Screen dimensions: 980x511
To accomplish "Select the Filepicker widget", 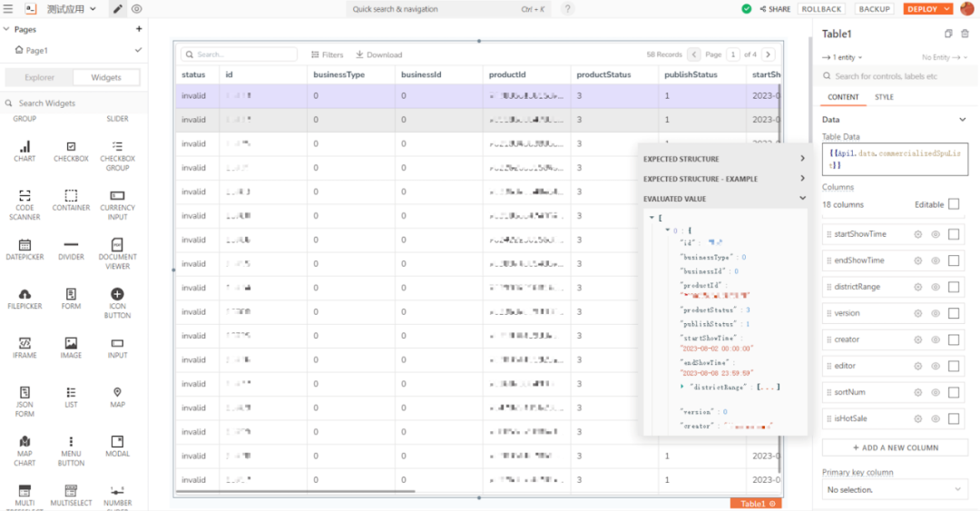I will point(24,299).
